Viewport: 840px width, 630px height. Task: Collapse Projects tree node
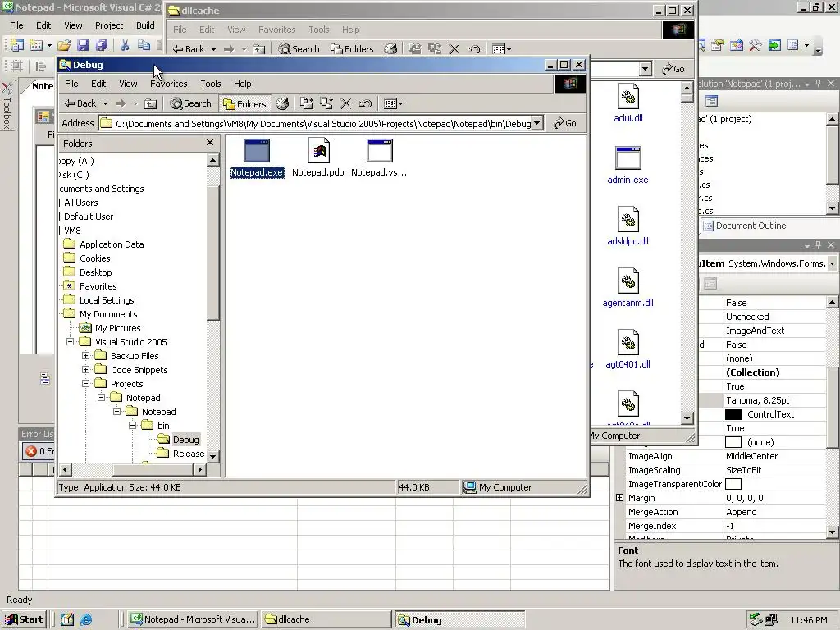[85, 384]
